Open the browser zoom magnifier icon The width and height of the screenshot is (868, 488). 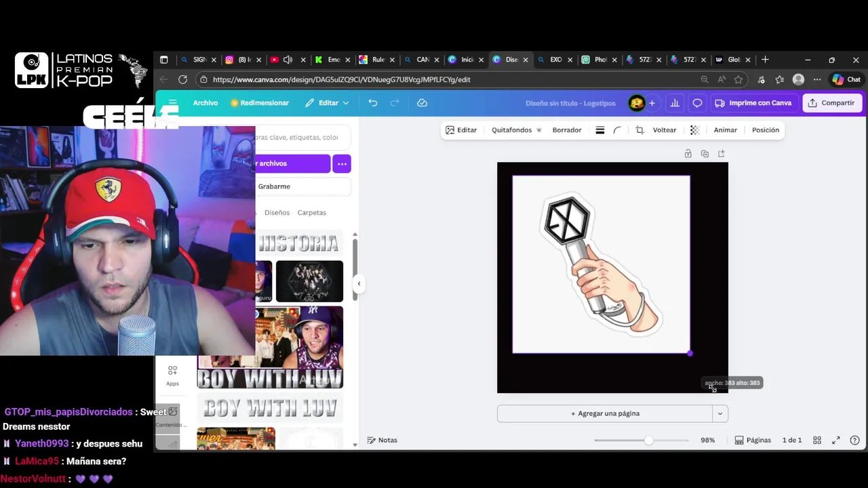pos(705,79)
